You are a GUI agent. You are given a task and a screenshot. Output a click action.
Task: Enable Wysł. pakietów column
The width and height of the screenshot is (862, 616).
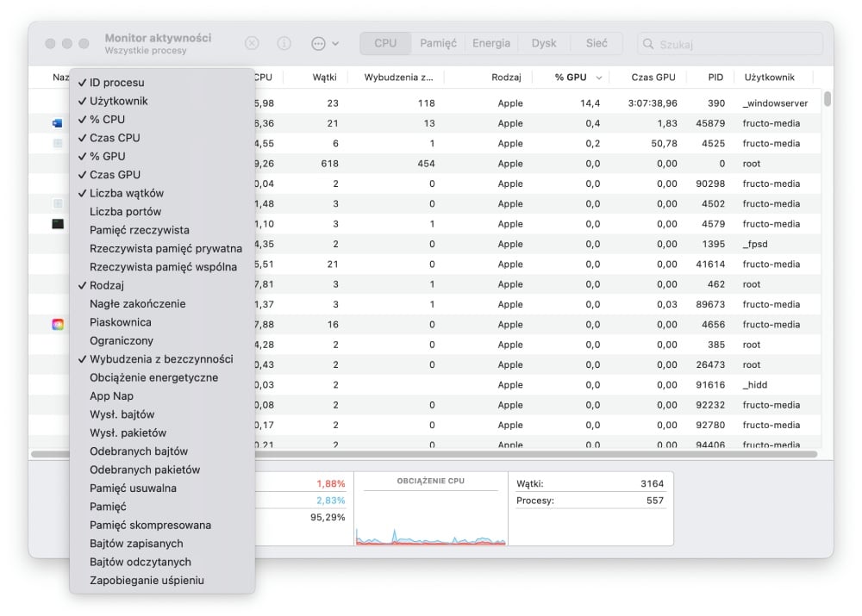point(162,432)
